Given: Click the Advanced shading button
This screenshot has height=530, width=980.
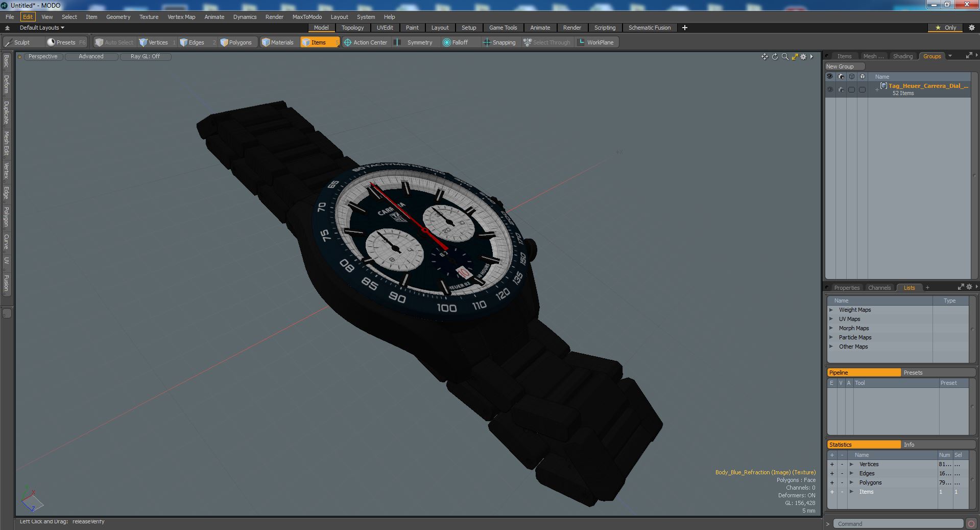Looking at the screenshot, I should point(91,57).
